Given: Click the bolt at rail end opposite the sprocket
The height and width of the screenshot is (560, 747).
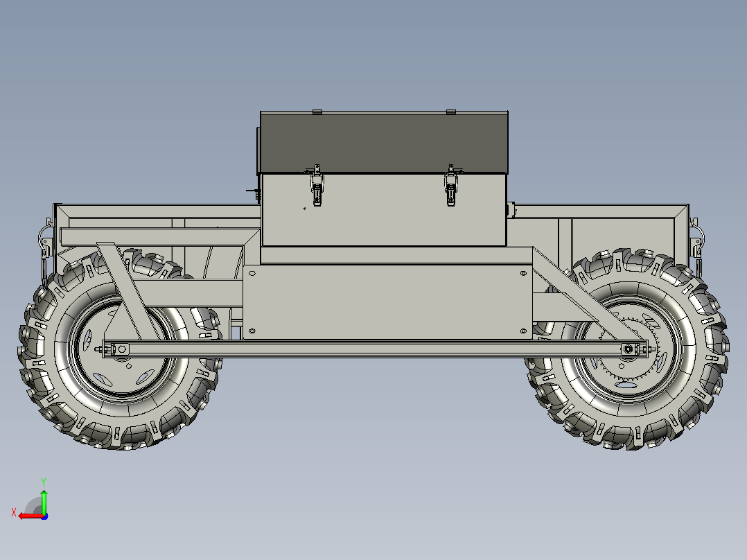Looking at the screenshot, I should (x=121, y=349).
